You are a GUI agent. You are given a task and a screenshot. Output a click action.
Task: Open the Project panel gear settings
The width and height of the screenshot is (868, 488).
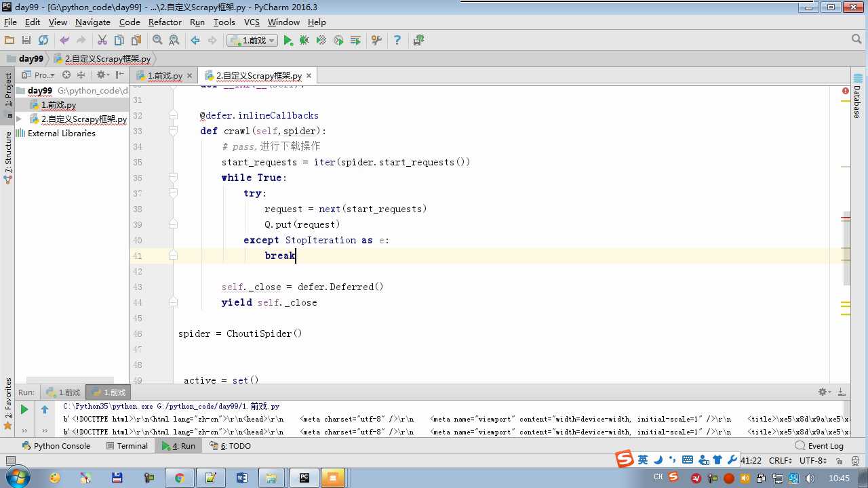(x=102, y=75)
